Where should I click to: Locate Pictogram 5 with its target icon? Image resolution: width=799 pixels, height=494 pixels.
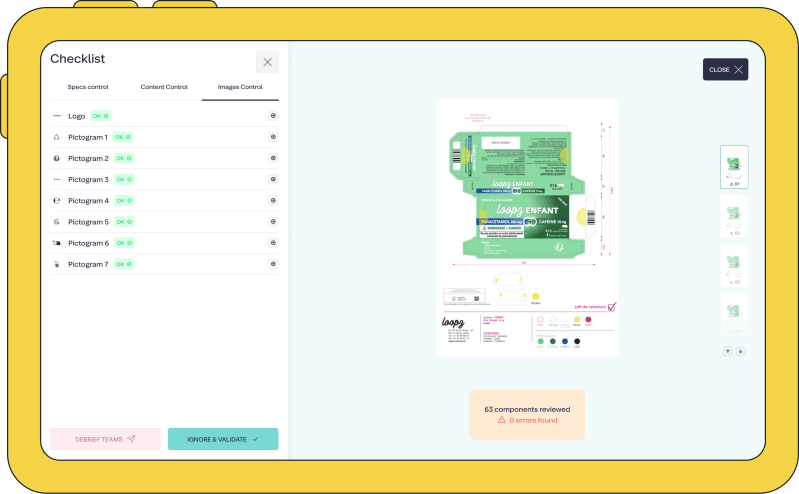[x=273, y=222]
